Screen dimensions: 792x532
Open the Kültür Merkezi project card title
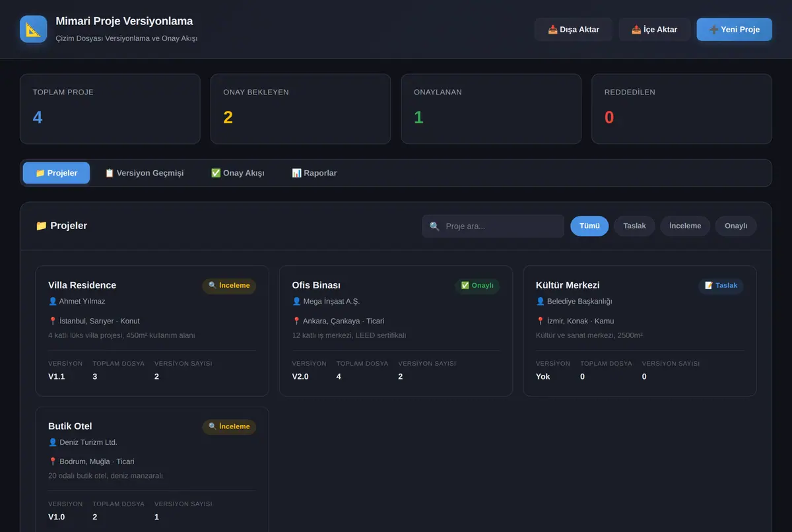point(568,285)
